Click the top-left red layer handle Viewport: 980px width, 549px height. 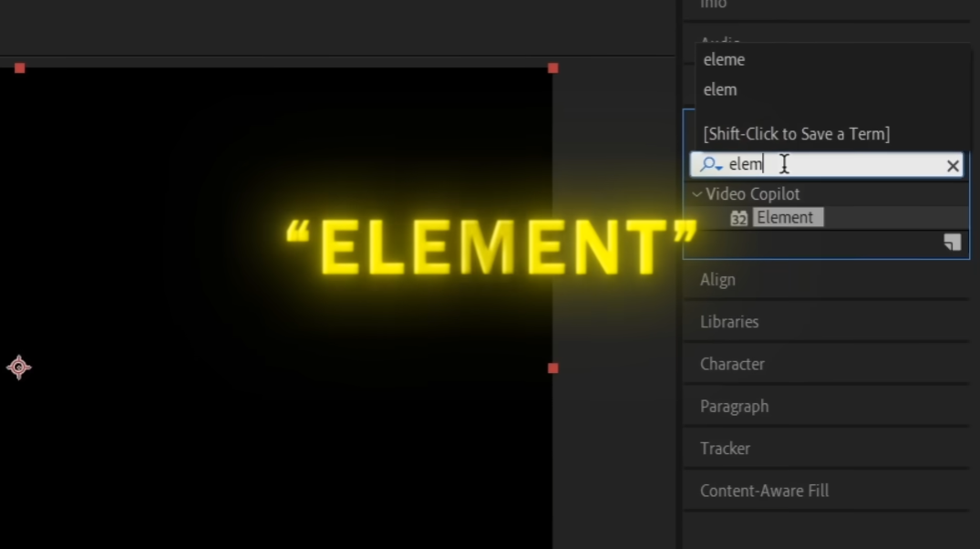(20, 68)
